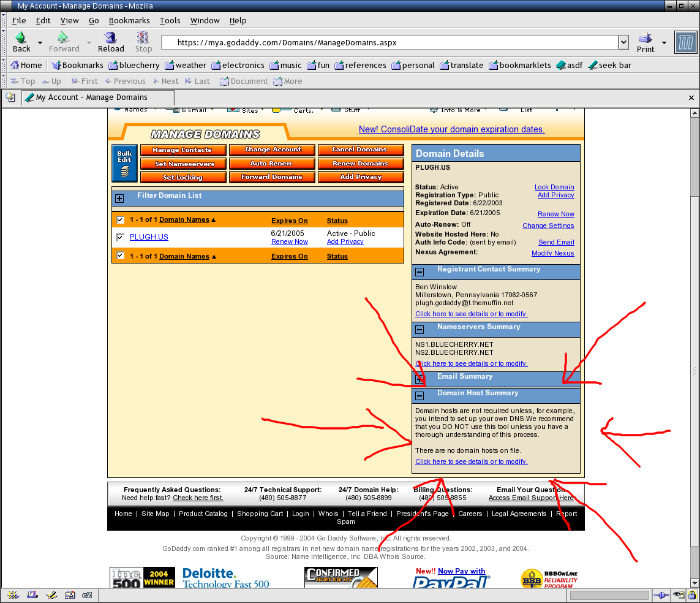Open the Print button dropdown arrow
Screen dimensions: 700x603
[x=664, y=43]
